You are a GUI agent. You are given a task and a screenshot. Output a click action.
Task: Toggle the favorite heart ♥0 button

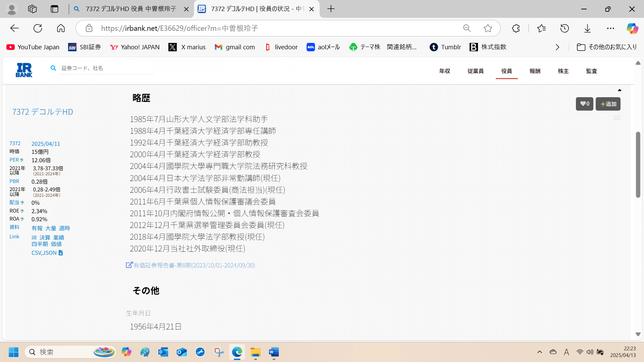click(x=584, y=104)
